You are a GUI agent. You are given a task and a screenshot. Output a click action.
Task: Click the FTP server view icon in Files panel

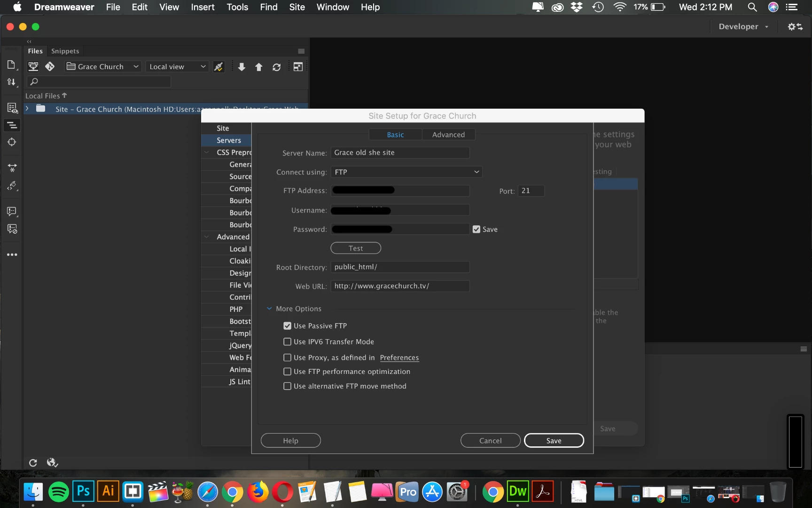(33, 67)
